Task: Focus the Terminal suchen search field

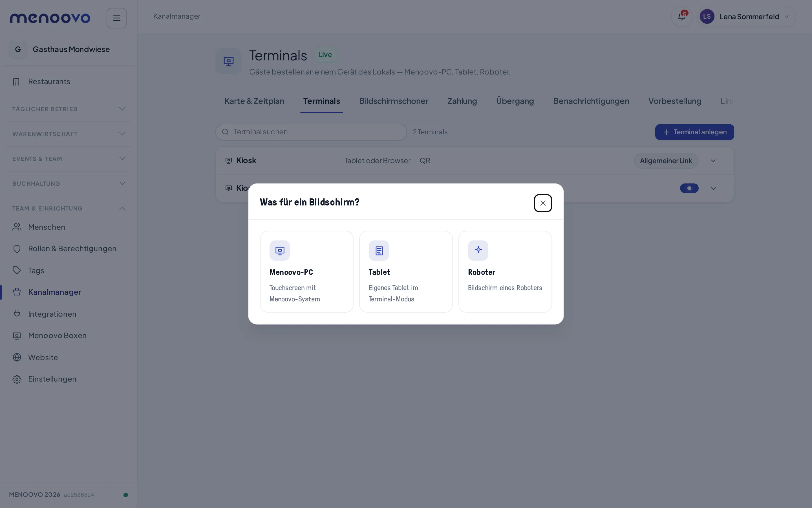Action: pyautogui.click(x=311, y=132)
